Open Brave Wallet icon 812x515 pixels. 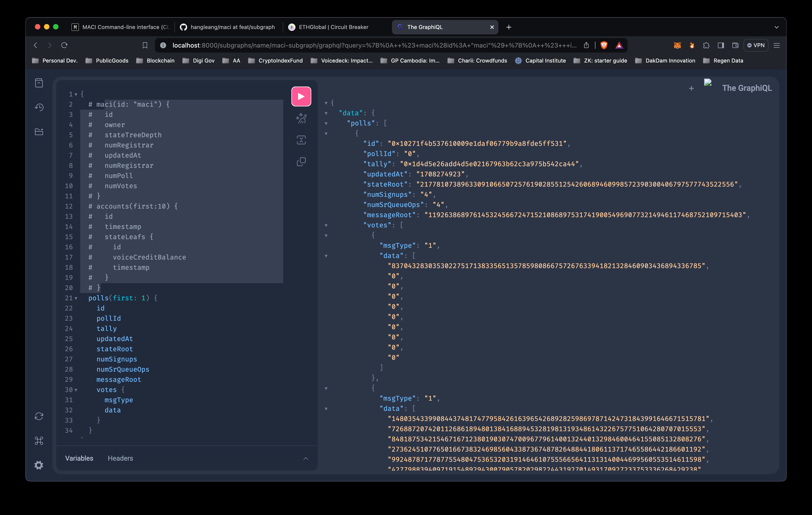click(x=735, y=45)
